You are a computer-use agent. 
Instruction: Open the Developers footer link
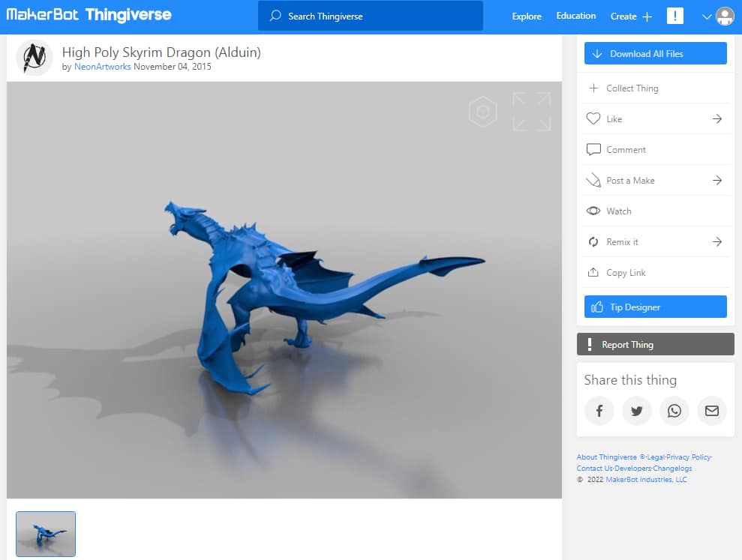(x=632, y=469)
